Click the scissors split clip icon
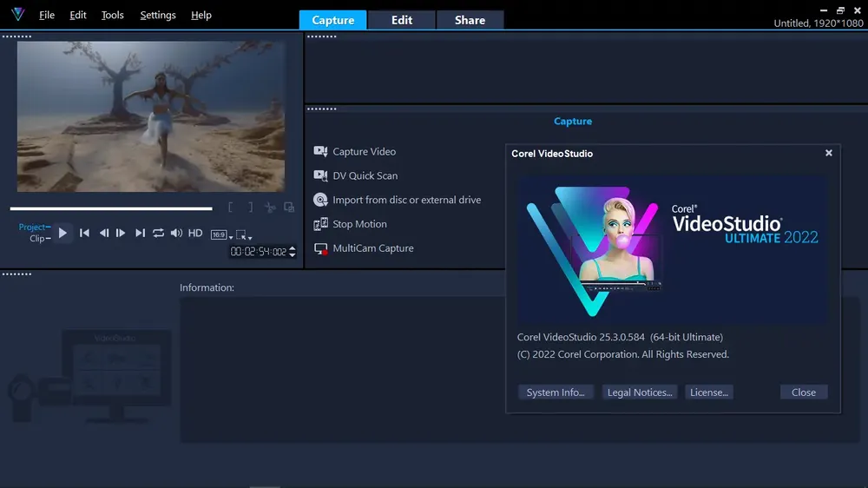The height and width of the screenshot is (488, 868). (x=270, y=208)
